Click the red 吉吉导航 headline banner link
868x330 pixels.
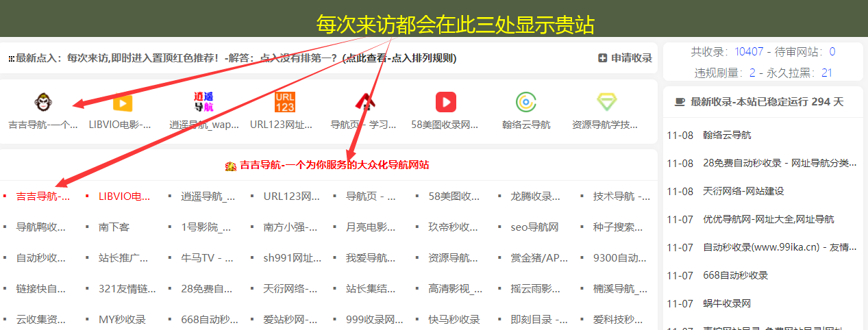tap(327, 165)
